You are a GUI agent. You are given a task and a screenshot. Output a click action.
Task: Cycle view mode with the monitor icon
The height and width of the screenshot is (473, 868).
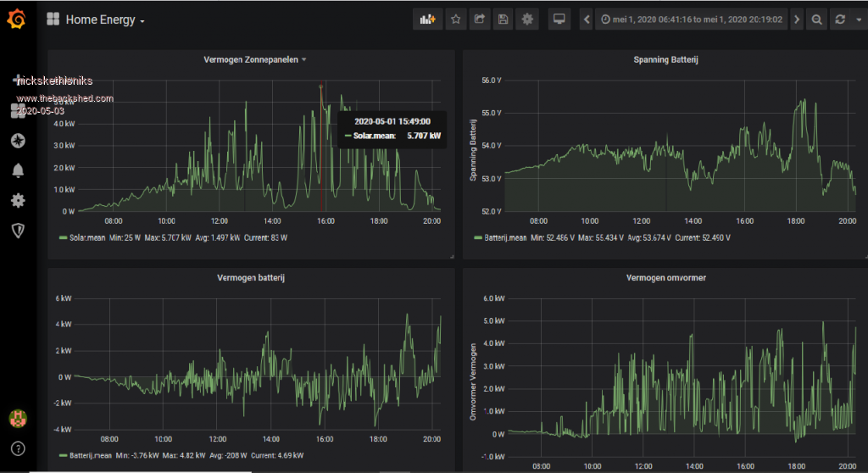[558, 19]
